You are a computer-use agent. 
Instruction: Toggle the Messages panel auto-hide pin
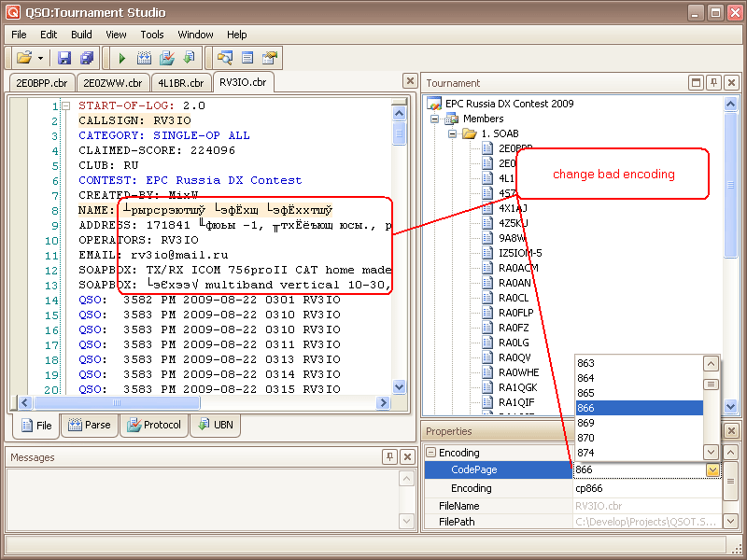[389, 457]
